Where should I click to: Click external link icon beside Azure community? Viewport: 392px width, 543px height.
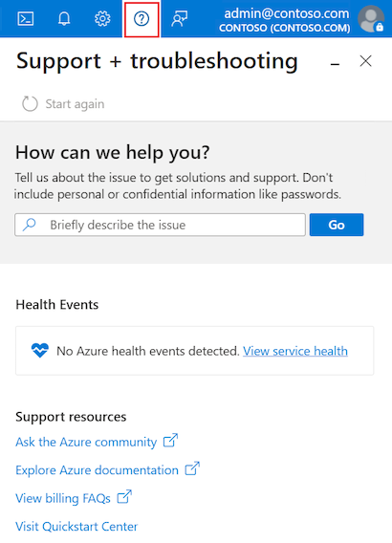[x=170, y=441]
